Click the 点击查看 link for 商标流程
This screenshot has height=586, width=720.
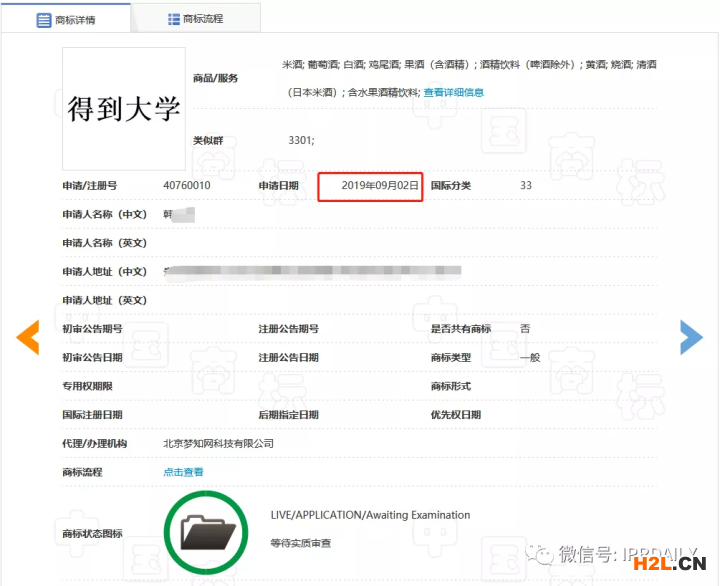tap(183, 472)
